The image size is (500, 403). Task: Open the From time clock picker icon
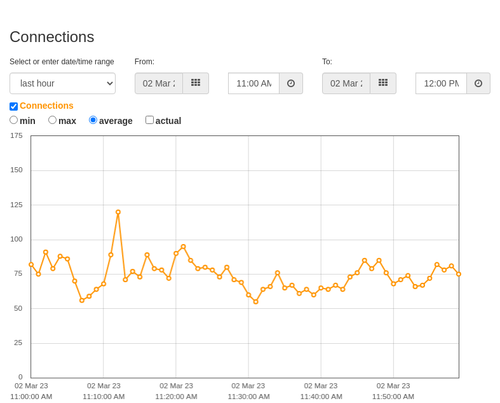coord(291,83)
